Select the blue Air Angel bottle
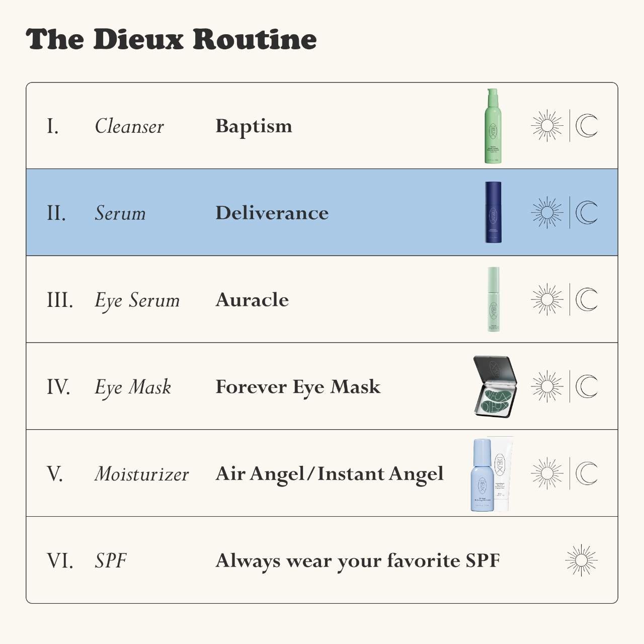The height and width of the screenshot is (644, 644). [x=481, y=475]
